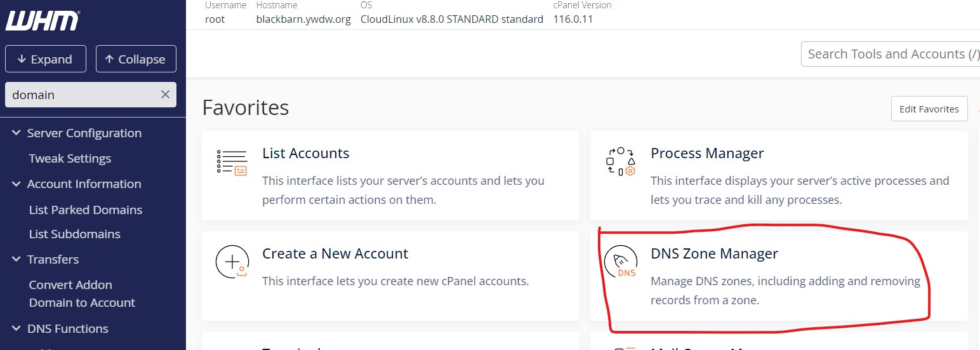The width and height of the screenshot is (980, 350).
Task: Click the Search Tools and Accounts field
Action: 891,54
